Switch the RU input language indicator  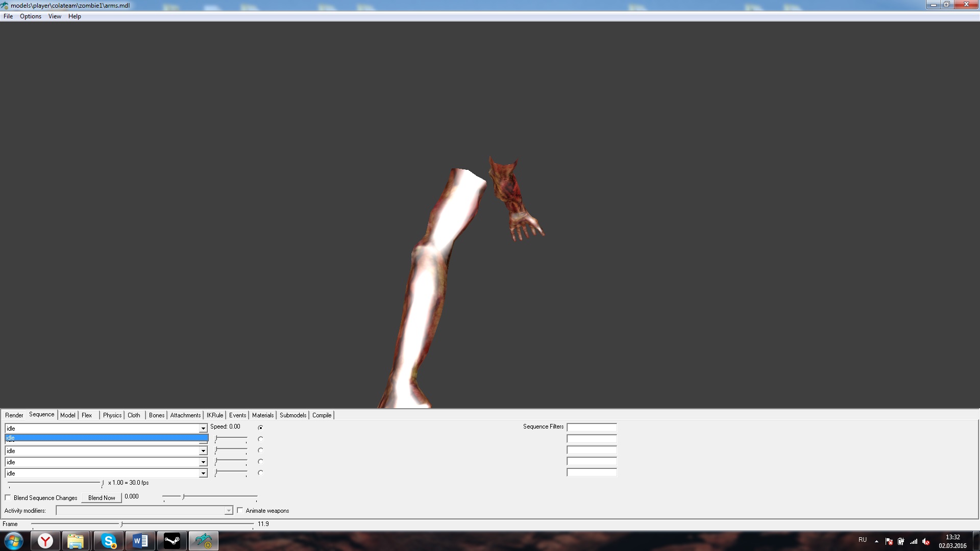click(x=863, y=540)
